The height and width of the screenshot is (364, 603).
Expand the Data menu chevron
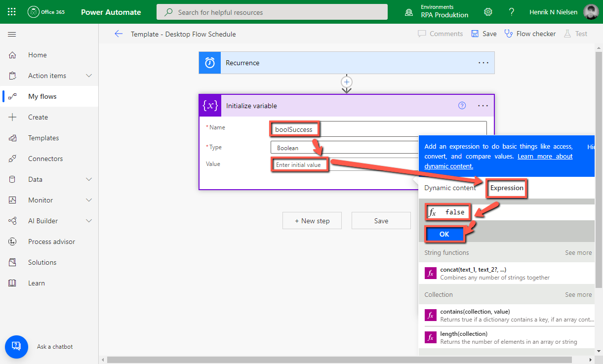(x=89, y=179)
